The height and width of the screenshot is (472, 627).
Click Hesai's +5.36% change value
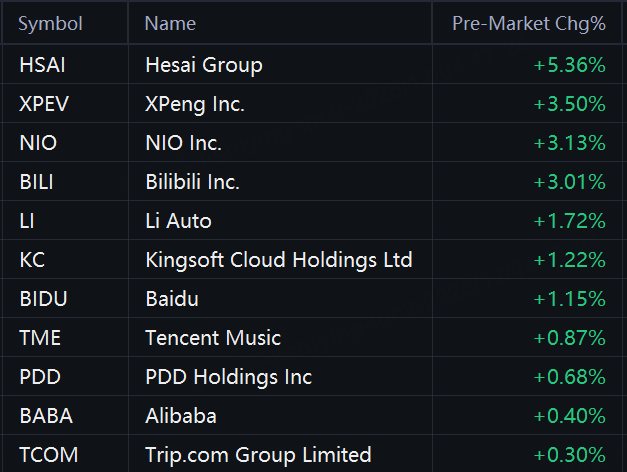(x=569, y=66)
